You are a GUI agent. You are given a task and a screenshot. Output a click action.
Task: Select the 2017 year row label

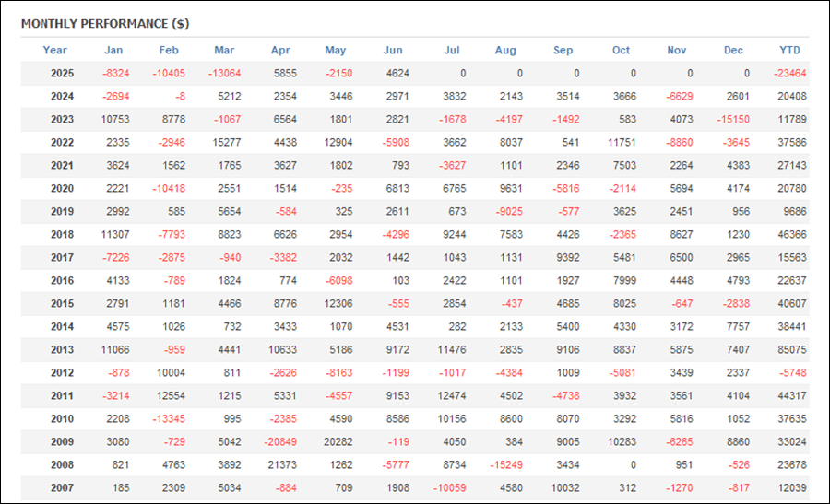[x=62, y=258]
